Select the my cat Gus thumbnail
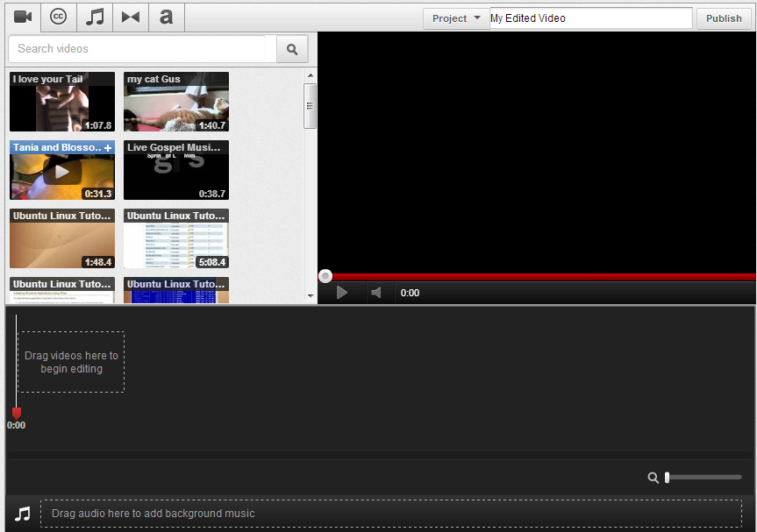757x532 pixels. coord(175,103)
